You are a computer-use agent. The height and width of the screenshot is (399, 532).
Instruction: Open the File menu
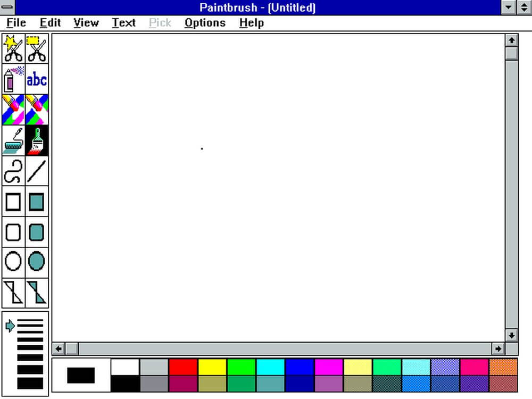click(16, 23)
